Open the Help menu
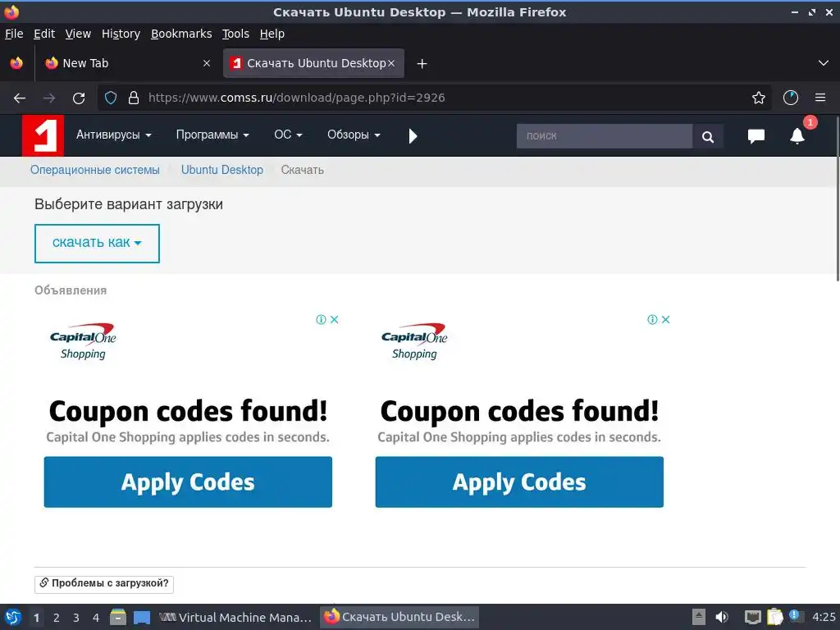This screenshot has height=630, width=840. pos(272,34)
